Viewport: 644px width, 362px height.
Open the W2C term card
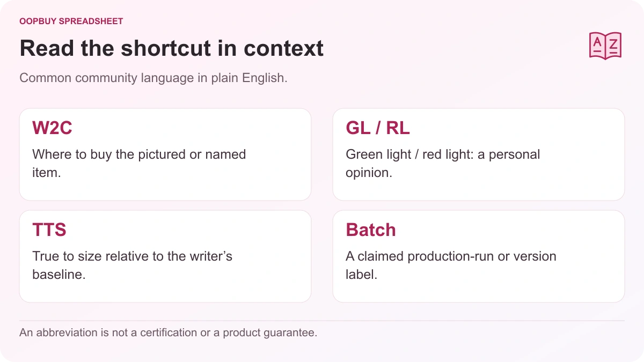[165, 154]
